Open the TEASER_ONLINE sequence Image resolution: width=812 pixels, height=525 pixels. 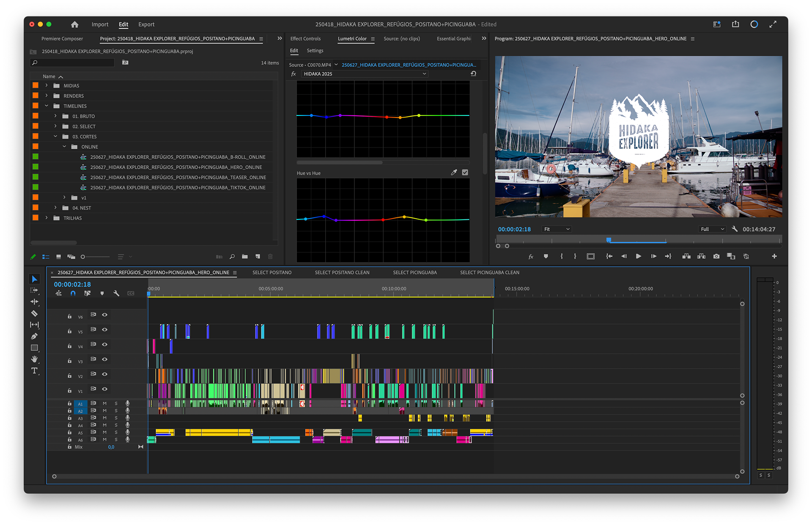coord(178,178)
